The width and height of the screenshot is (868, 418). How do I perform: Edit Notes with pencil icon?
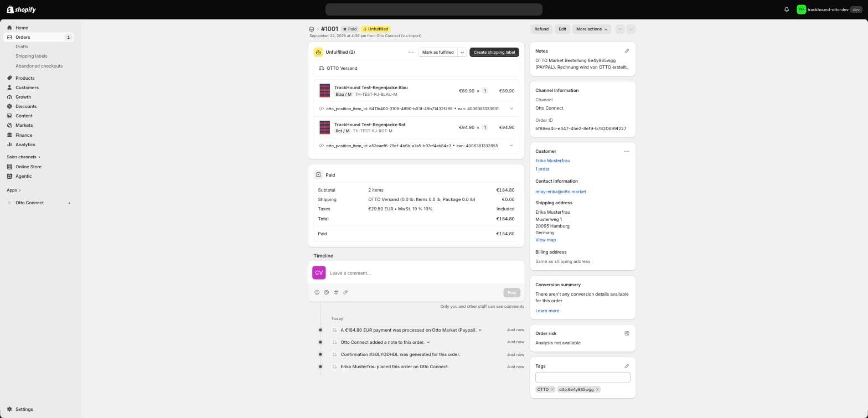627,51
